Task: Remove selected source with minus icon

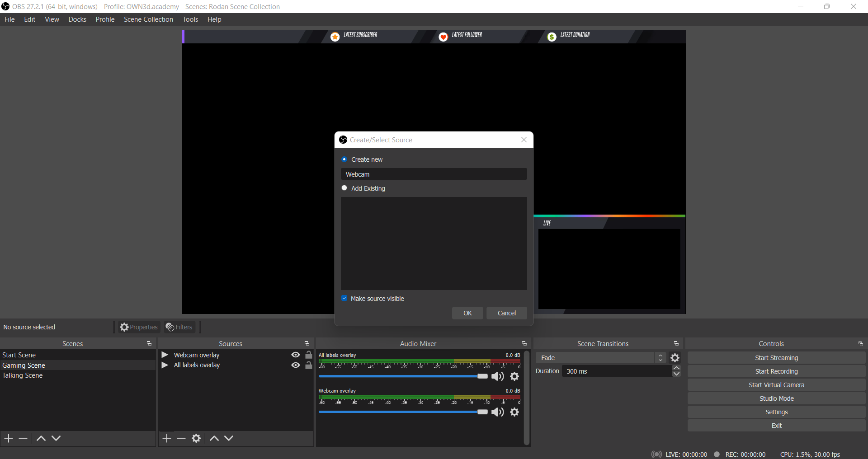Action: (181, 438)
